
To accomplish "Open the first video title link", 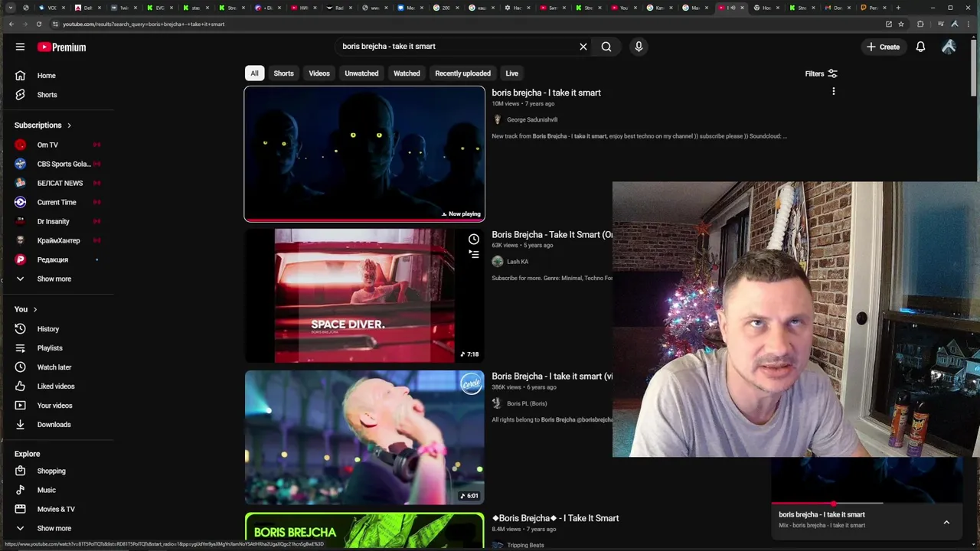I will point(546,93).
